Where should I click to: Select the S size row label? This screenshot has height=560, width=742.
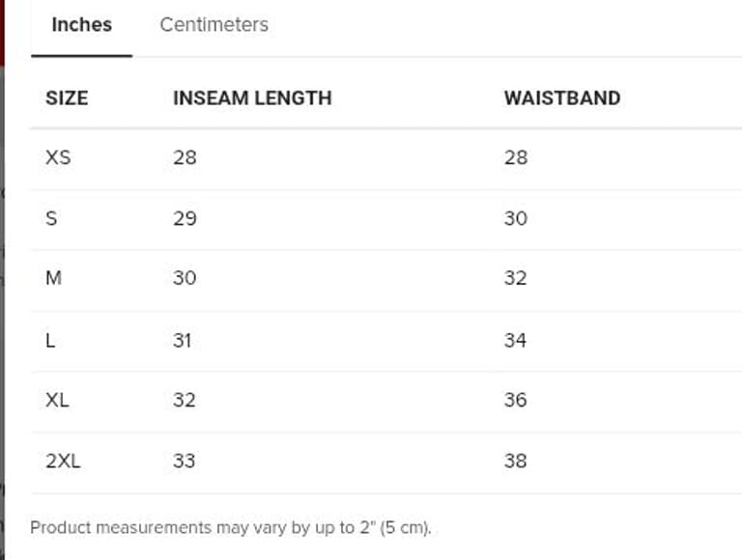pos(51,218)
